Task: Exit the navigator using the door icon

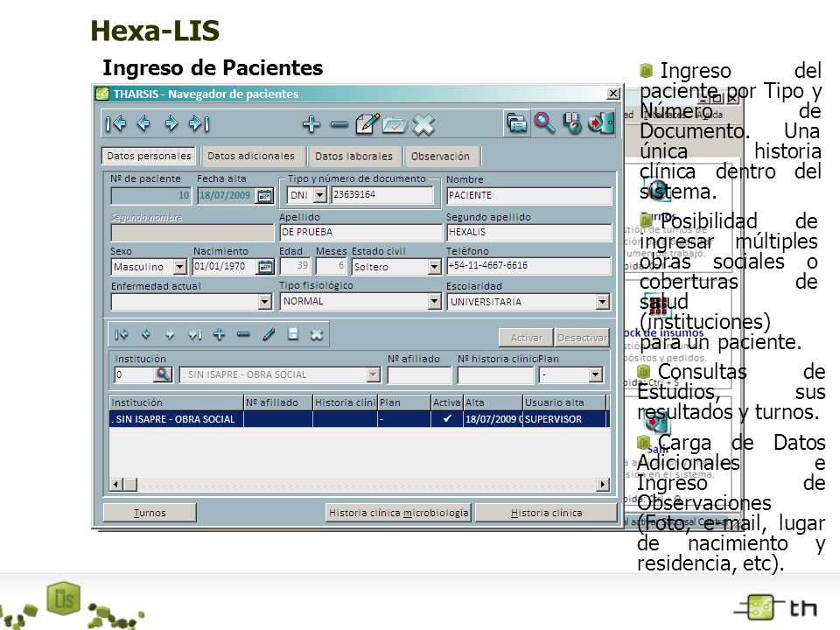Action: (x=600, y=123)
